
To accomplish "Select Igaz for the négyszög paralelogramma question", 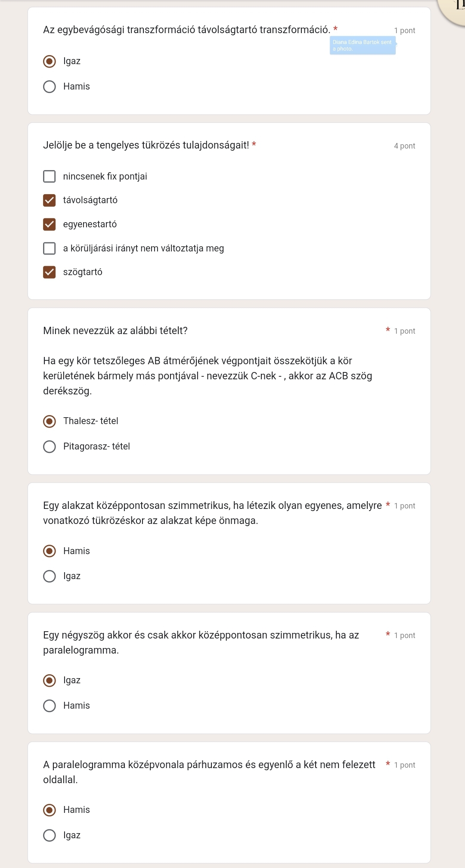I will click(50, 680).
